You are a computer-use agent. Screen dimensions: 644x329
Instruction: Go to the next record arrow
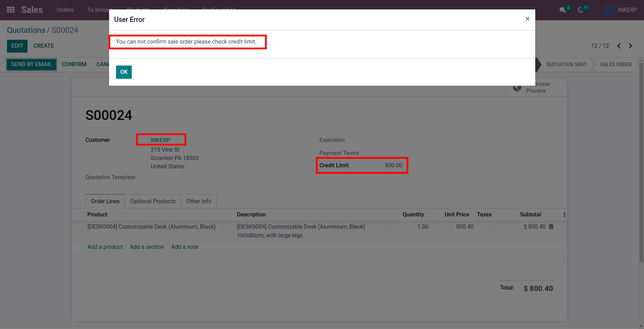631,46
